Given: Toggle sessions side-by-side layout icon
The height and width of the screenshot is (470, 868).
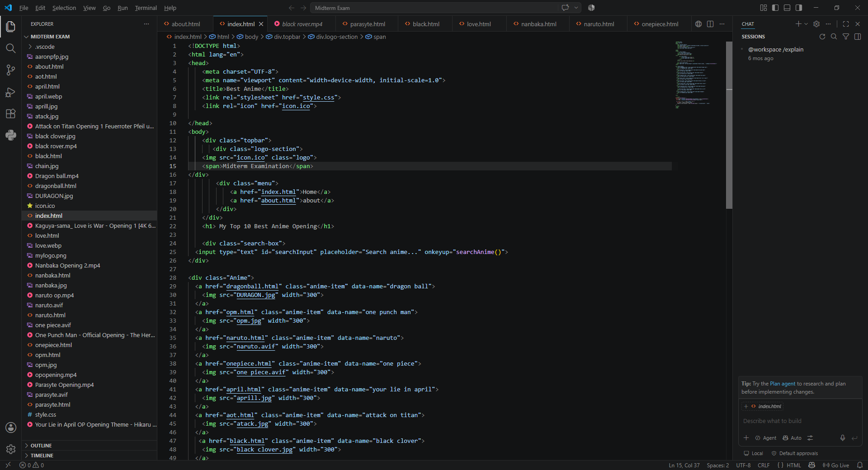Looking at the screenshot, I should pyautogui.click(x=858, y=37).
